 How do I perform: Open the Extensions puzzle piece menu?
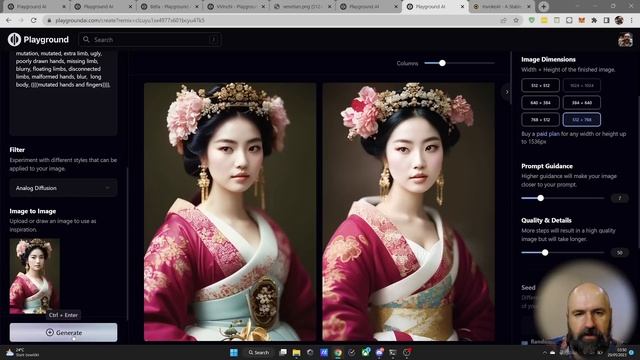click(594, 20)
